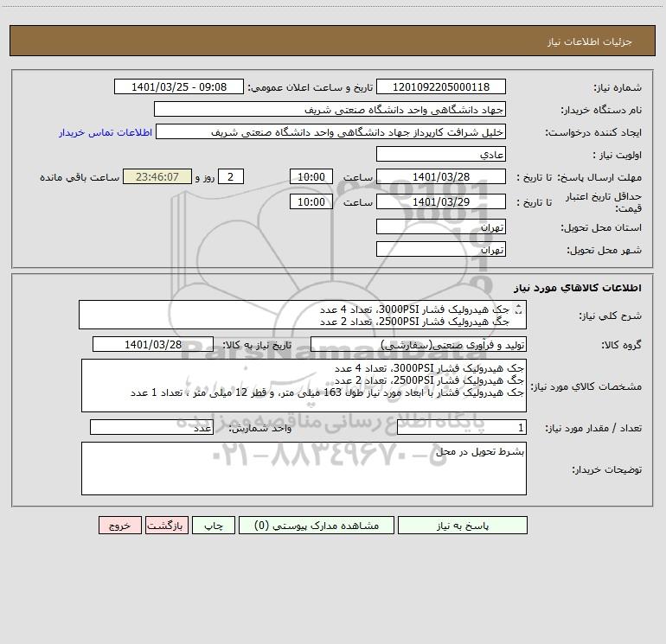Click the واحد شمارش unit field

[x=151, y=428]
